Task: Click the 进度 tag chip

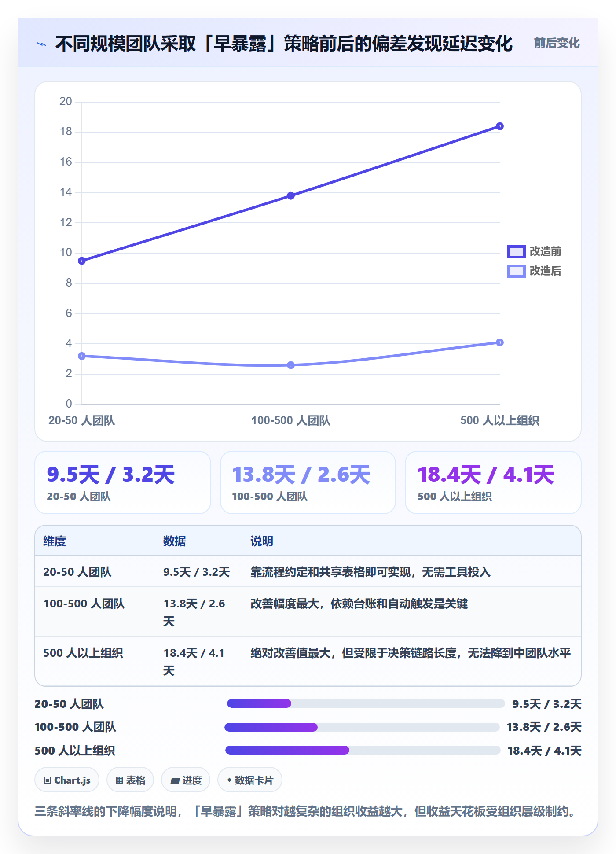Action: coord(186,780)
